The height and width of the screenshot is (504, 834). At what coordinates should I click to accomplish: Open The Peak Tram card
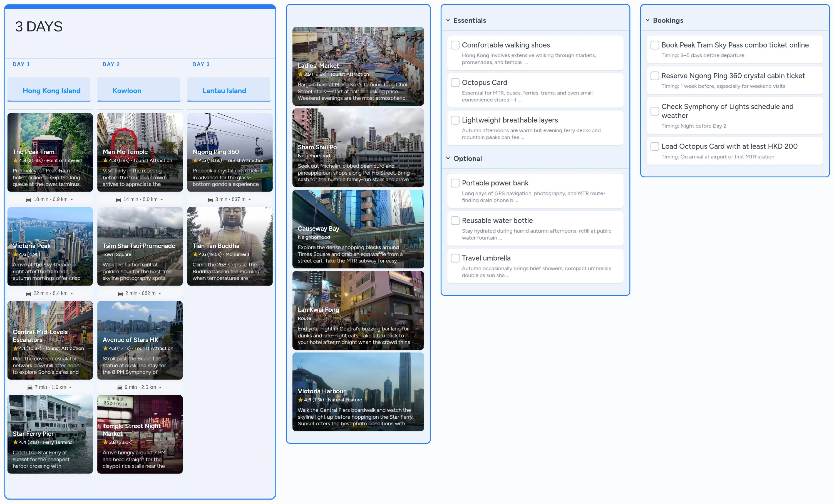(50, 152)
